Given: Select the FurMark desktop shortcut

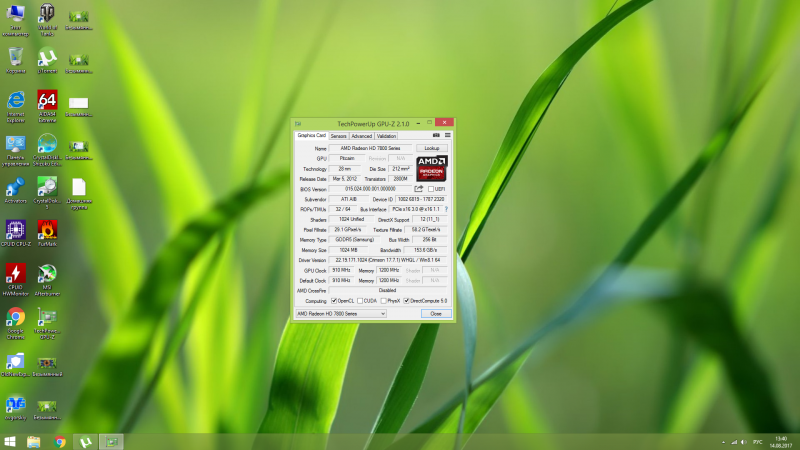Looking at the screenshot, I should [x=47, y=234].
